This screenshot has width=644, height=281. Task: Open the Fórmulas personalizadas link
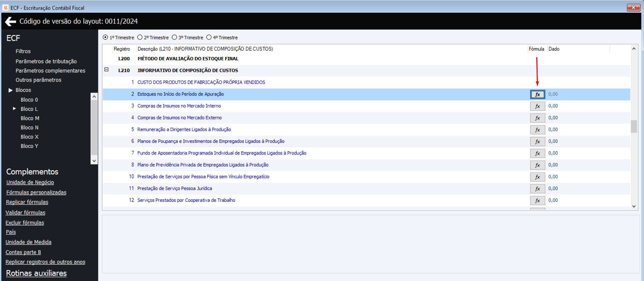click(x=36, y=192)
